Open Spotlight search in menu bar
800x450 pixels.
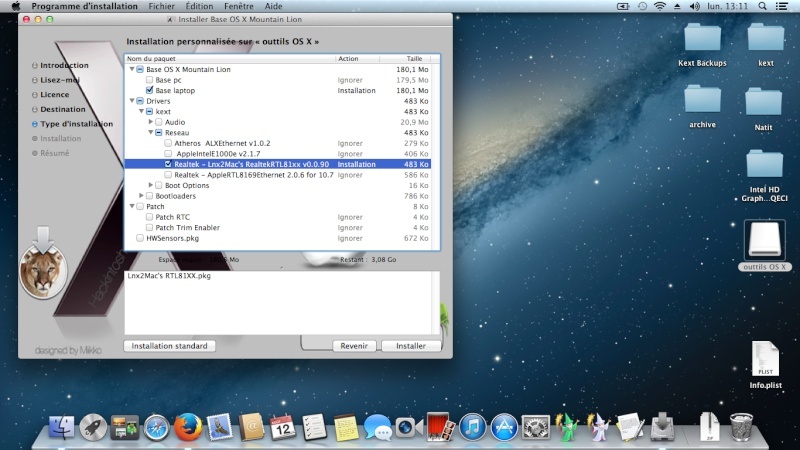point(762,6)
